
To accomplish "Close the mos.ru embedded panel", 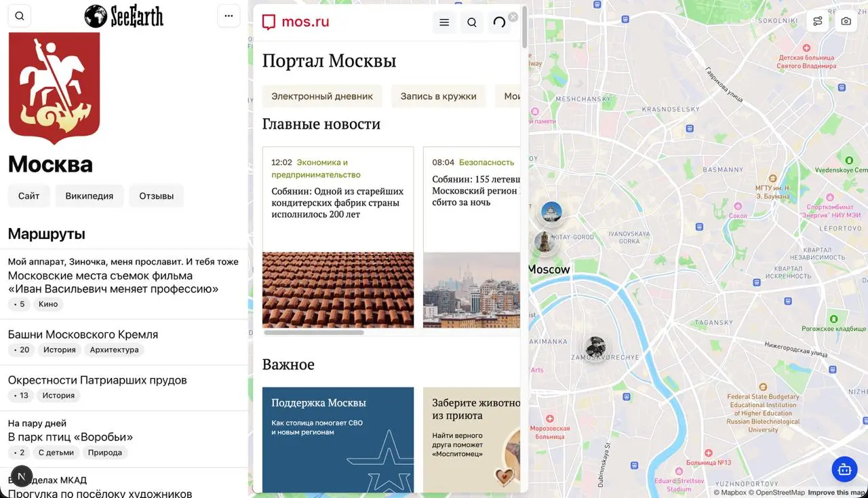I will pos(513,17).
